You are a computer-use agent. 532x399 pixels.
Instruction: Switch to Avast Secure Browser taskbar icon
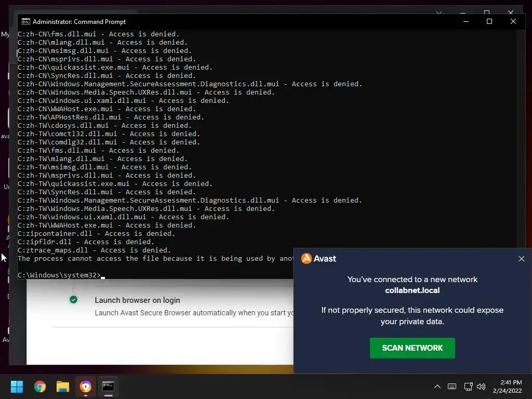(x=86, y=387)
